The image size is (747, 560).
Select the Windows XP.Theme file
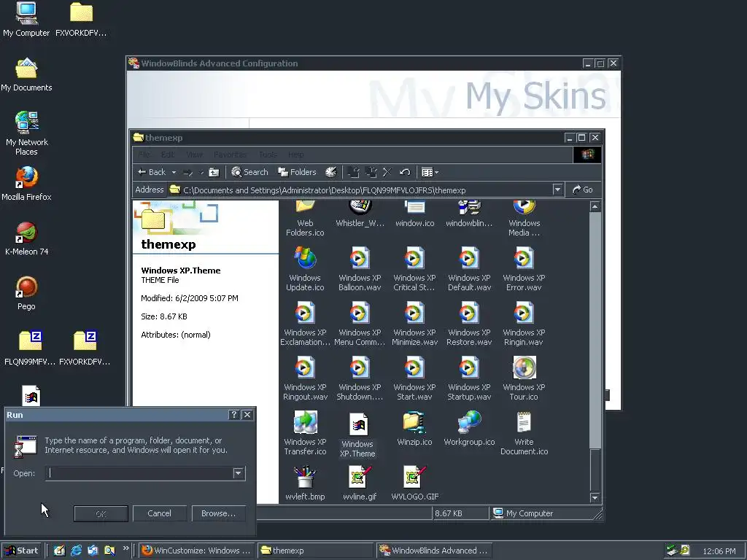(x=357, y=435)
